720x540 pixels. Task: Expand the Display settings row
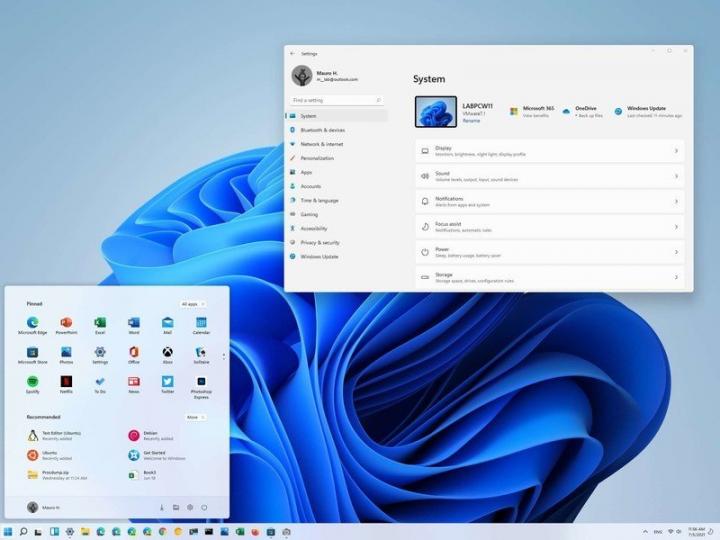click(548, 151)
